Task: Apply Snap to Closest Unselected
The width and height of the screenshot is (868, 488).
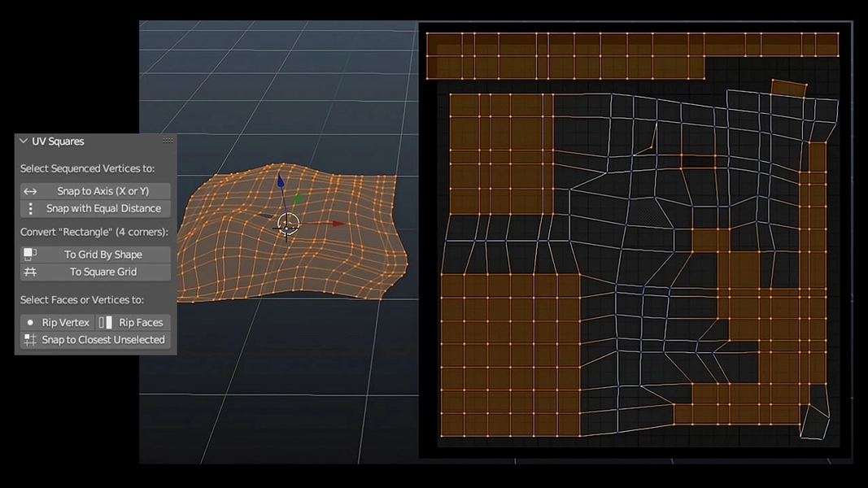Action: click(102, 340)
